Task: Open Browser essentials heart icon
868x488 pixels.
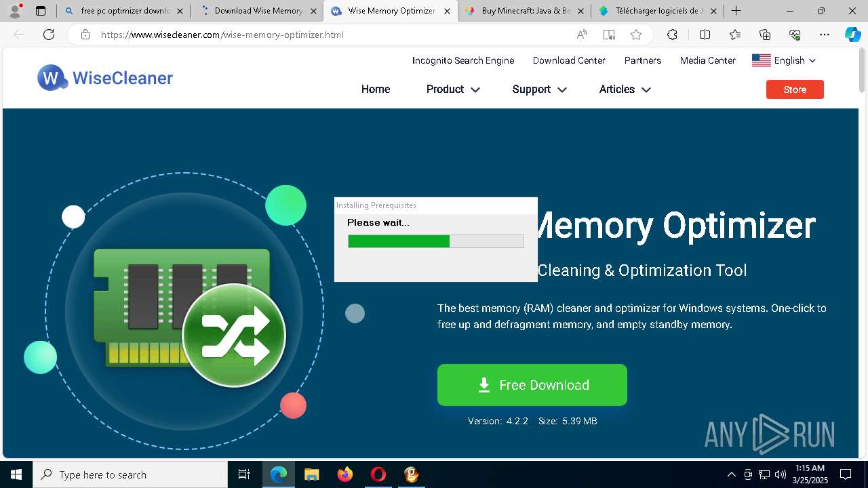Action: [x=795, y=35]
